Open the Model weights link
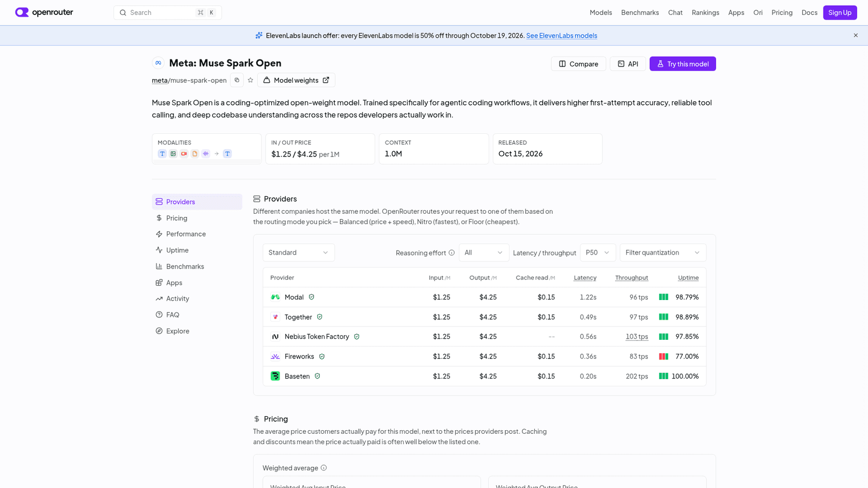Viewport: 868px width, 488px height. [296, 80]
